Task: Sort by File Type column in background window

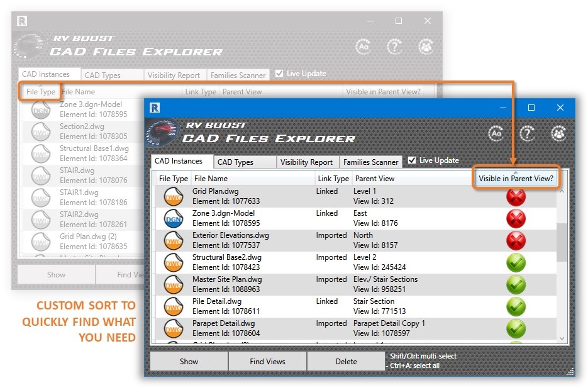Action: coord(40,92)
